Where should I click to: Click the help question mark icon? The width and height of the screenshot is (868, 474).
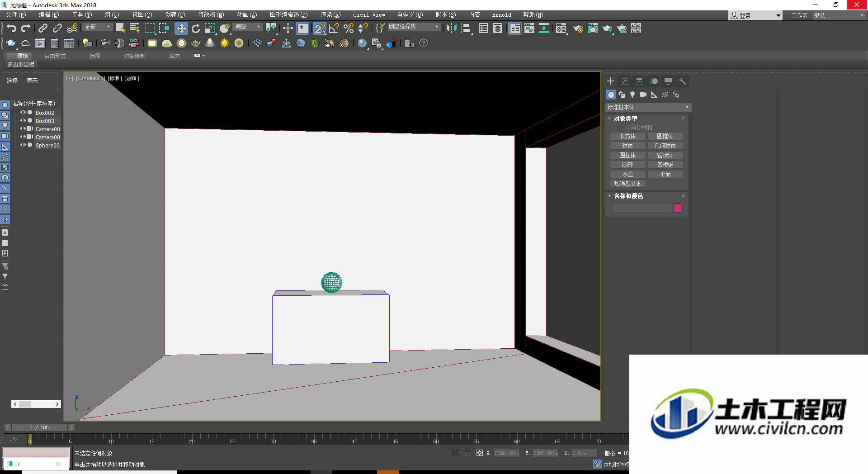[423, 43]
